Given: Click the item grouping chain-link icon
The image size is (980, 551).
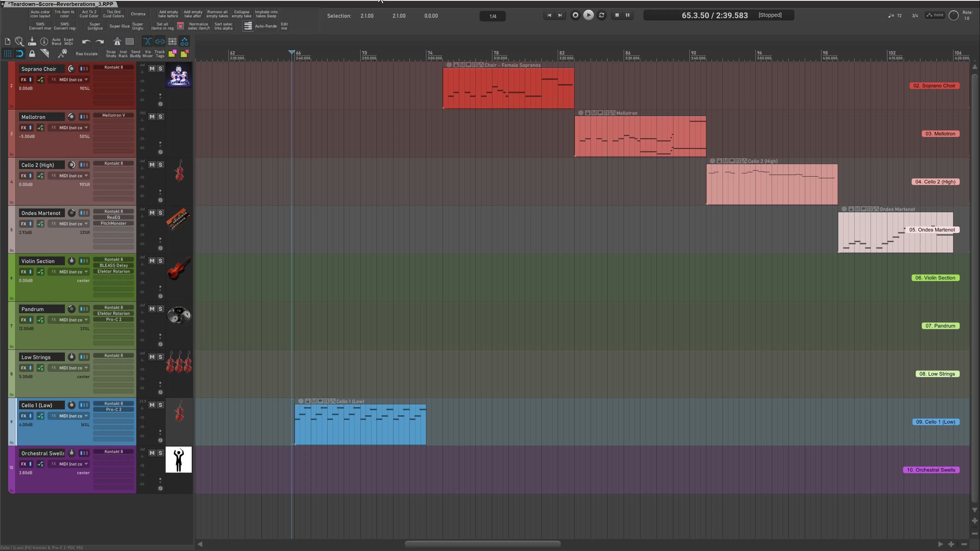Looking at the screenshot, I should pyautogui.click(x=160, y=42).
